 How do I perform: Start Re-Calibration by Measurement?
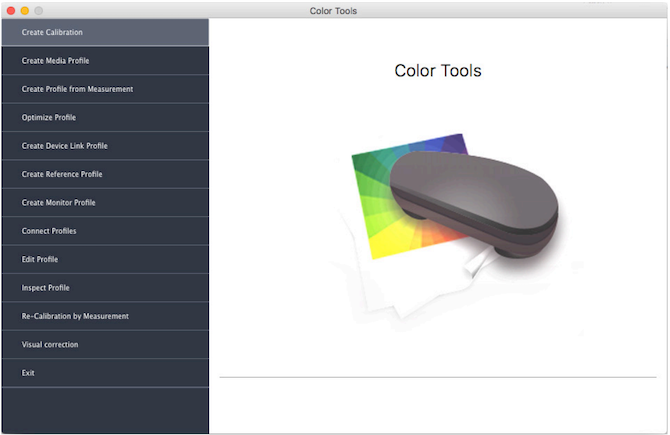pyautogui.click(x=104, y=316)
